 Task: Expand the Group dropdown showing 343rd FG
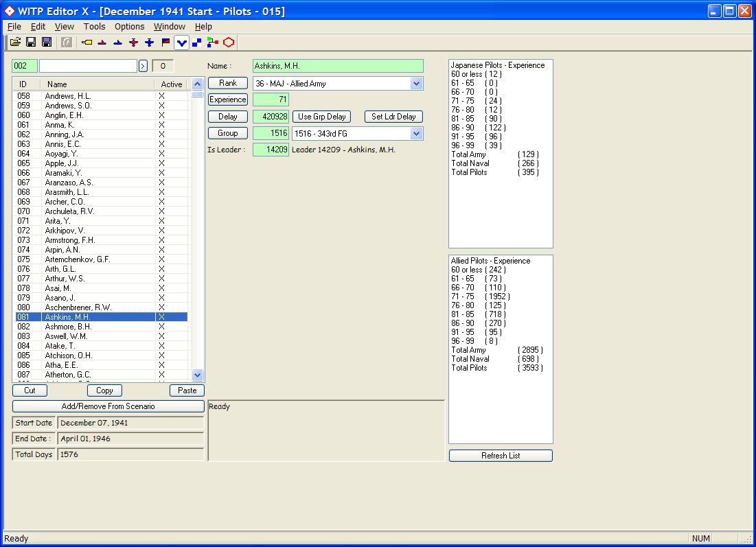click(x=417, y=134)
